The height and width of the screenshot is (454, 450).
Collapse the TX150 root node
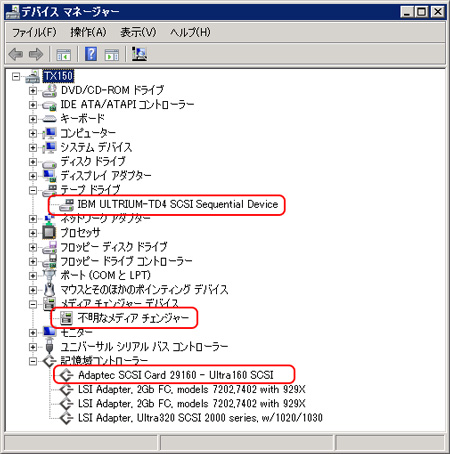[16, 77]
